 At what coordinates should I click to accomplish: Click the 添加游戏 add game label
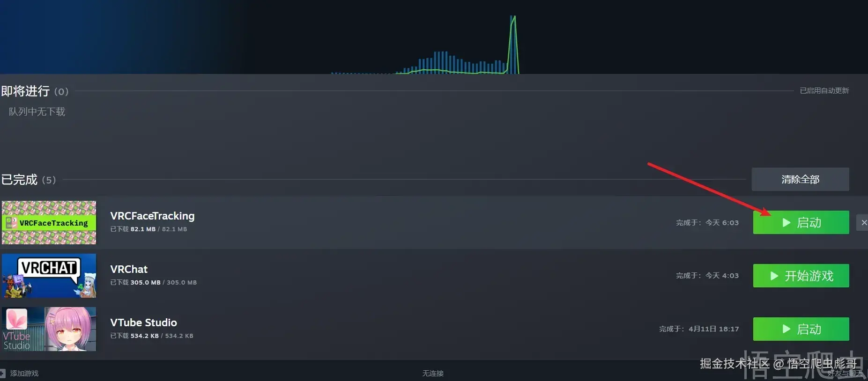pos(24,373)
